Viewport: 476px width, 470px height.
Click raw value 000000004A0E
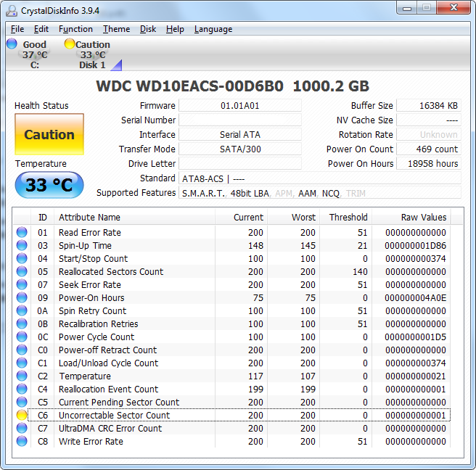point(415,298)
